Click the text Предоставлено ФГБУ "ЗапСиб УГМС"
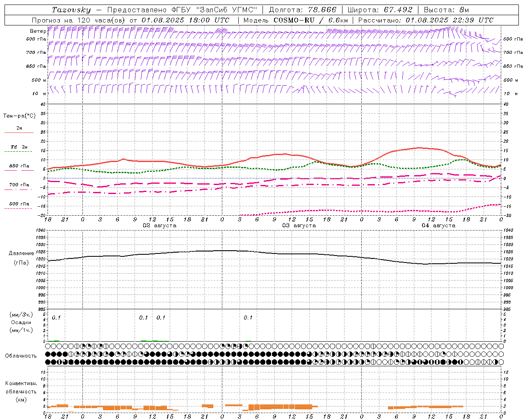Image resolution: width=525 pixels, height=420 pixels. click(182, 10)
